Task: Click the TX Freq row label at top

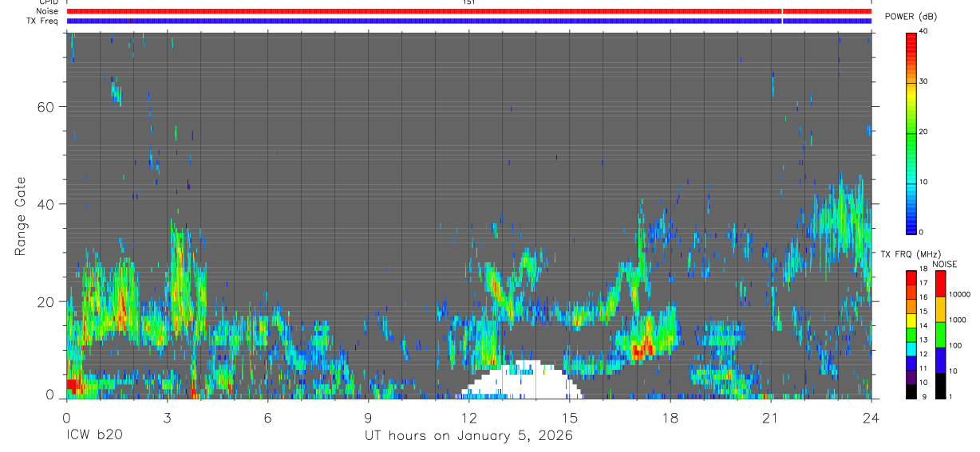Action: pos(43,21)
